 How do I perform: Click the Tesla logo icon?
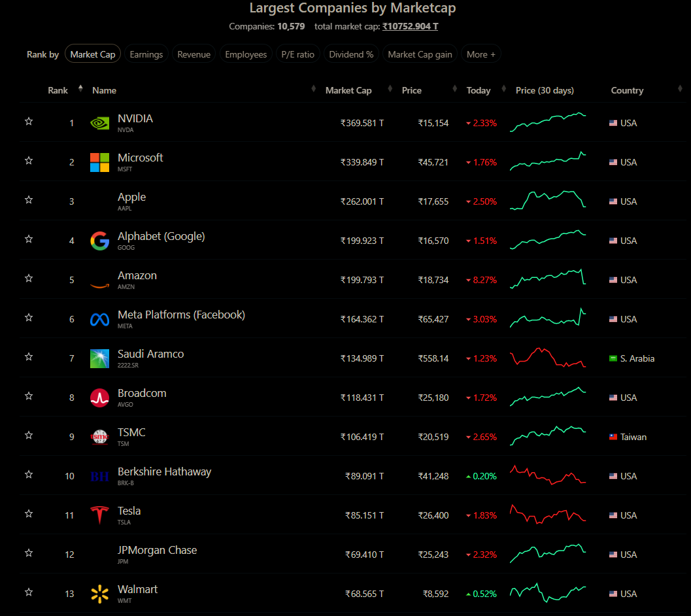coord(99,515)
